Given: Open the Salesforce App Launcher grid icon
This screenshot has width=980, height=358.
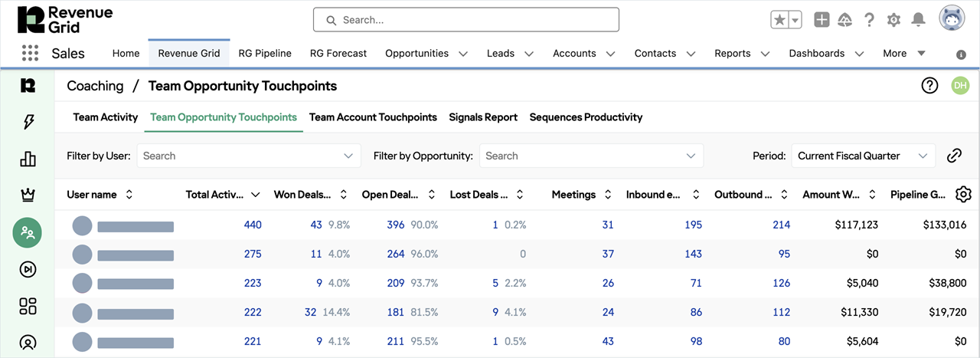Looking at the screenshot, I should click(x=30, y=53).
